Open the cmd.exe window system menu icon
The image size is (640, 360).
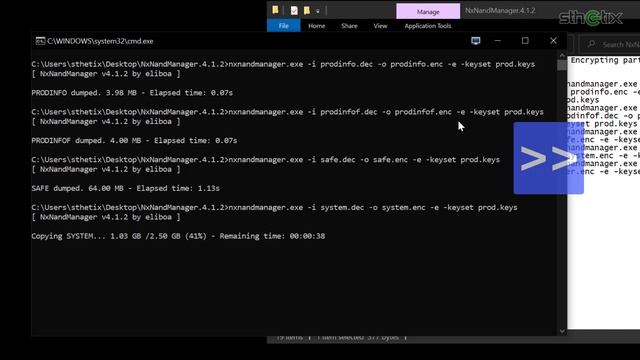pos(40,41)
